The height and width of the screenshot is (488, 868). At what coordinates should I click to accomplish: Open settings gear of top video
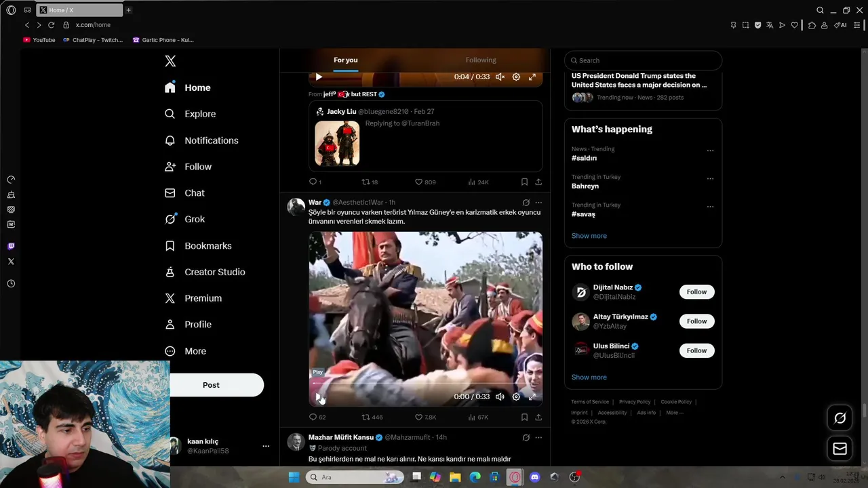[x=516, y=77]
